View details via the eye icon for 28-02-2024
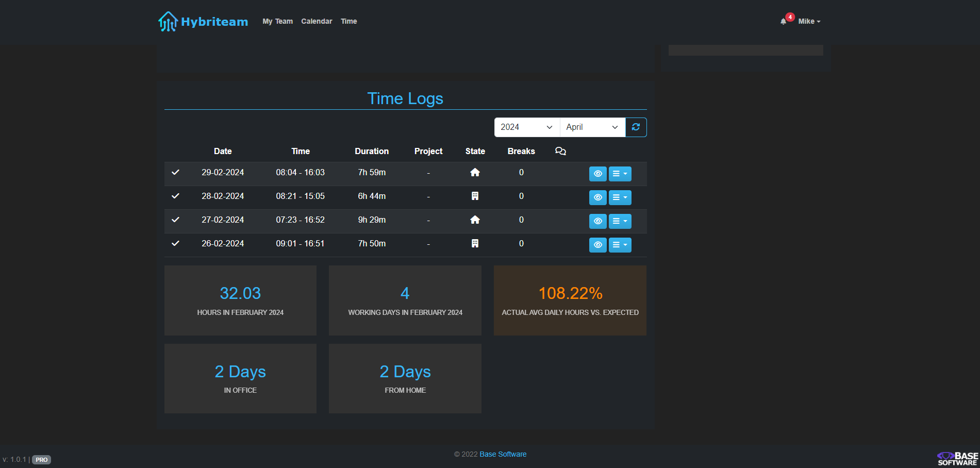This screenshot has height=468, width=980. pyautogui.click(x=597, y=197)
